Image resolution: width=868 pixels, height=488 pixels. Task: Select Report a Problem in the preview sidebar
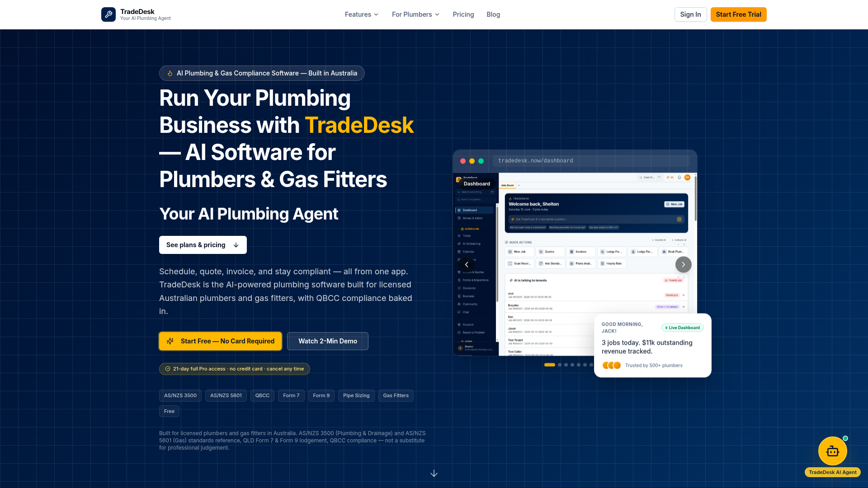[x=473, y=333]
